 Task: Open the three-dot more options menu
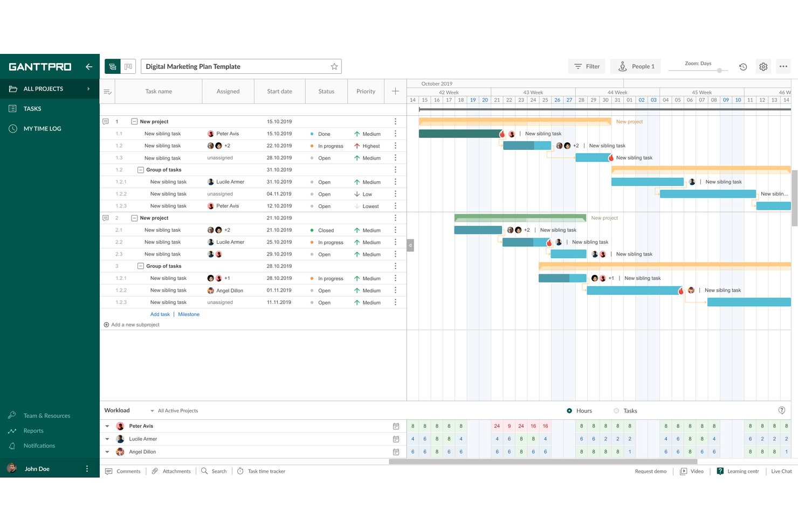(783, 66)
